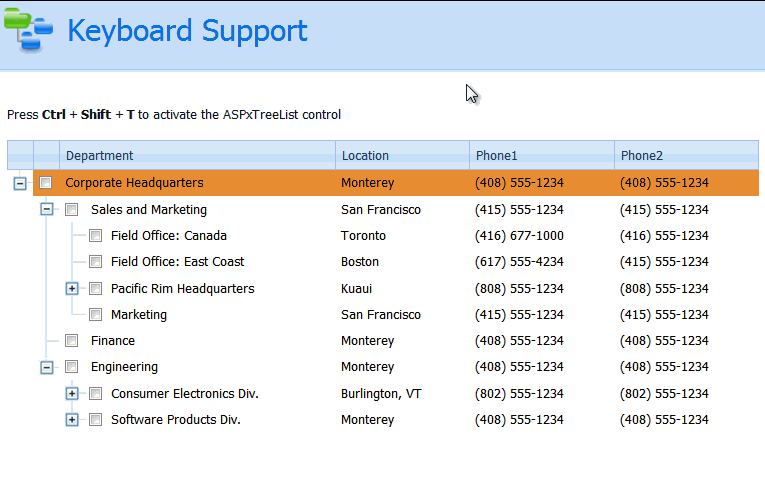Image resolution: width=765 pixels, height=489 pixels.
Task: Toggle the Marketing row checkbox
Action: pyautogui.click(x=96, y=315)
